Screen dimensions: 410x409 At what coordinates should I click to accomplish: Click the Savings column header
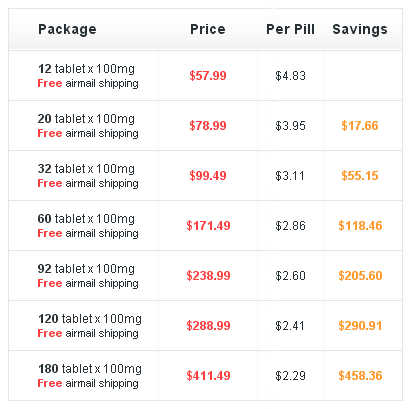coord(360,29)
